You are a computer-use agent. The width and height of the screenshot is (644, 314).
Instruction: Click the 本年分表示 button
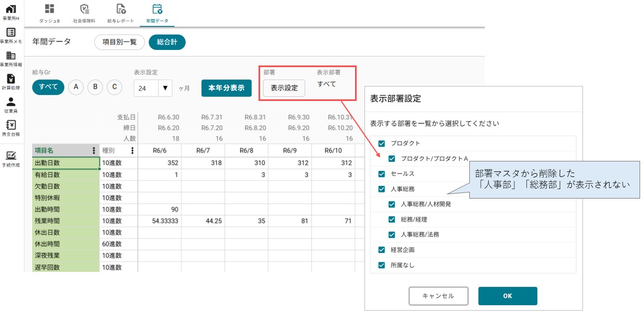point(226,88)
